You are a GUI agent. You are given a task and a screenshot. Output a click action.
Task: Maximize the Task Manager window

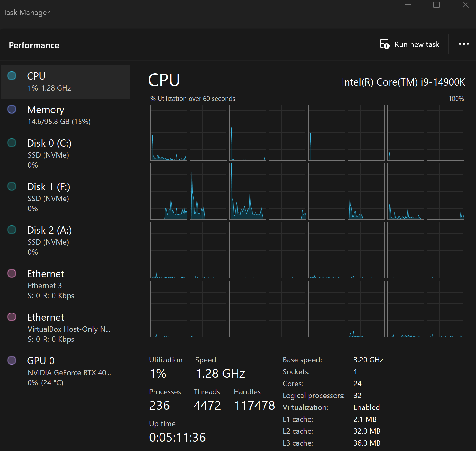coord(437,5)
